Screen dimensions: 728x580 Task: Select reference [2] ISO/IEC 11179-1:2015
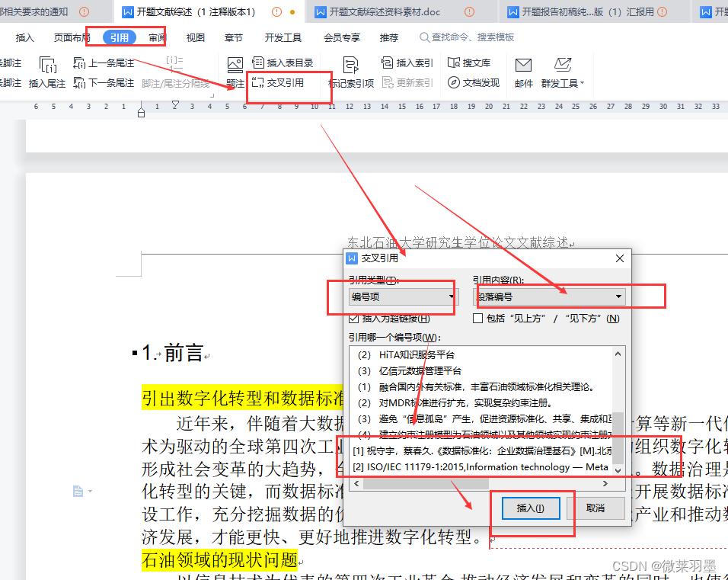[x=481, y=467]
